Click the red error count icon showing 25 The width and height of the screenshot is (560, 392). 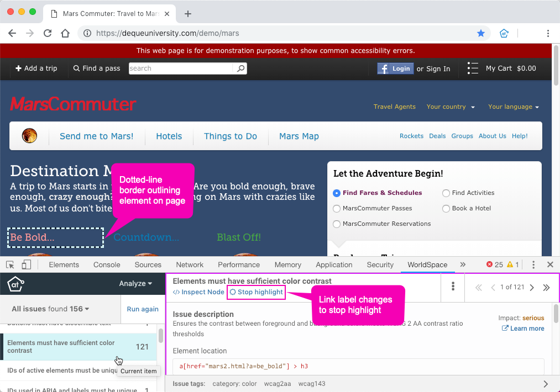click(489, 264)
